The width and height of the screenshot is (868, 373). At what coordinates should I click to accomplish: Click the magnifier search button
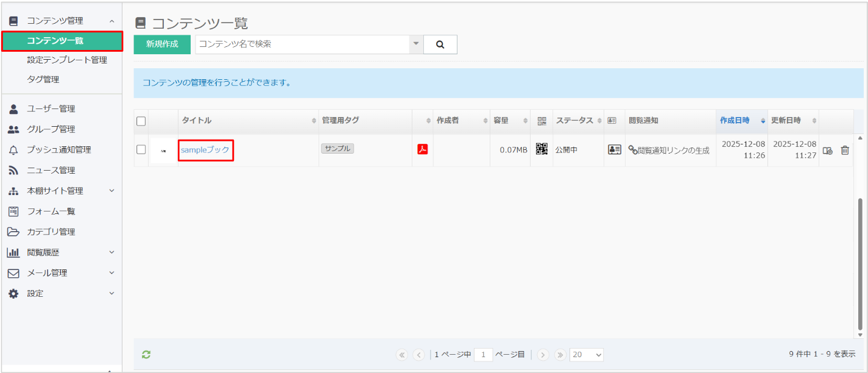click(x=440, y=44)
